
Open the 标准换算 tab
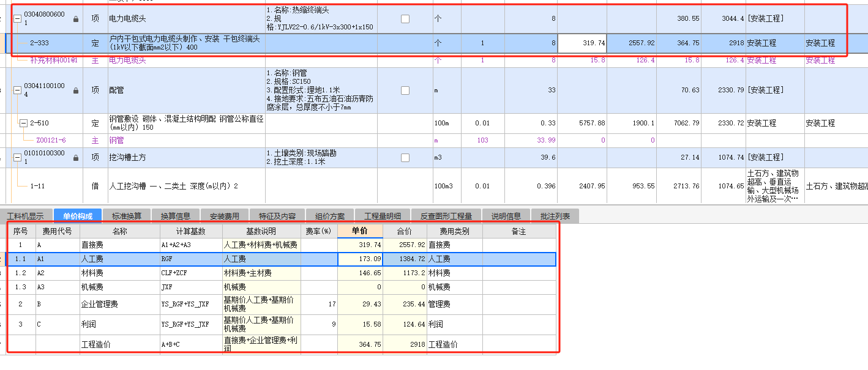coord(127,216)
